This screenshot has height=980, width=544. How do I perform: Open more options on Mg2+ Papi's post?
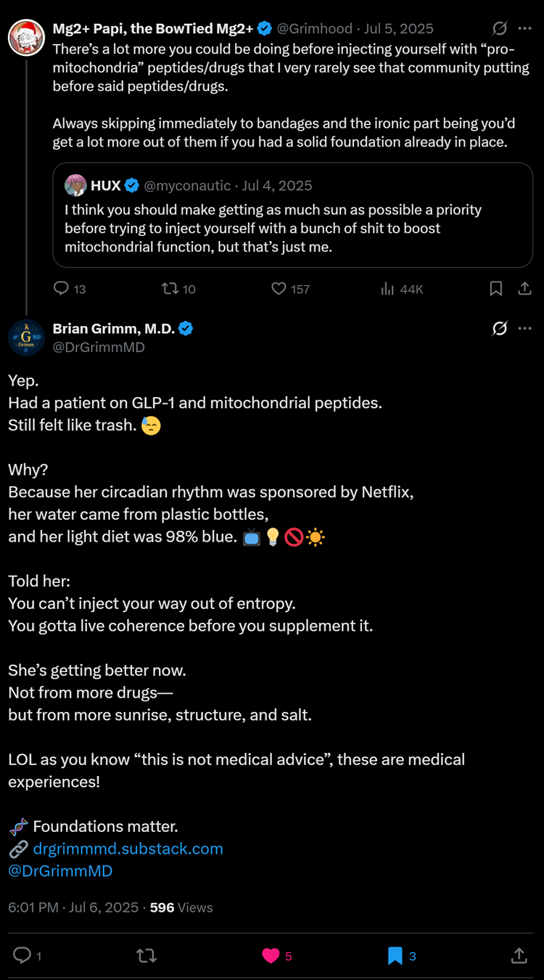coord(525,29)
